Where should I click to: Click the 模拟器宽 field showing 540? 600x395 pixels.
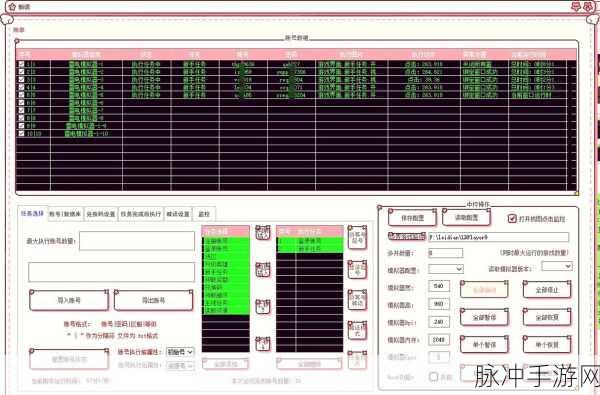[x=439, y=286]
